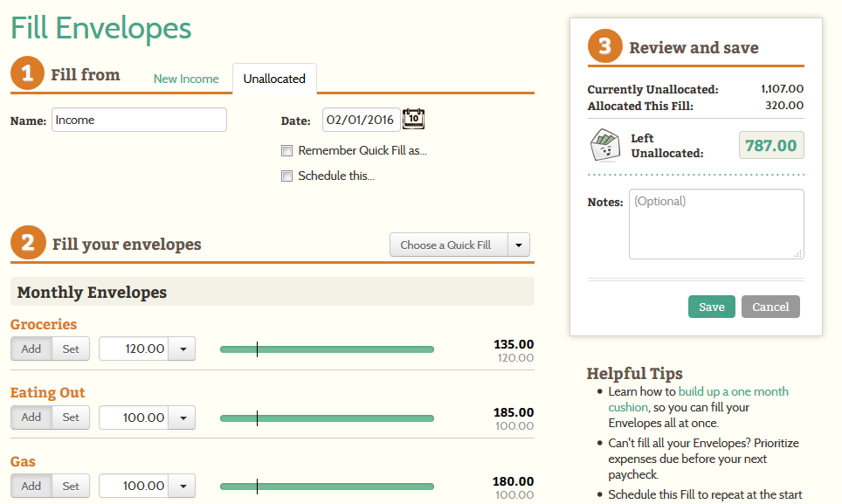The height and width of the screenshot is (504, 842).
Task: Switch to the New Income tab
Action: click(x=186, y=79)
